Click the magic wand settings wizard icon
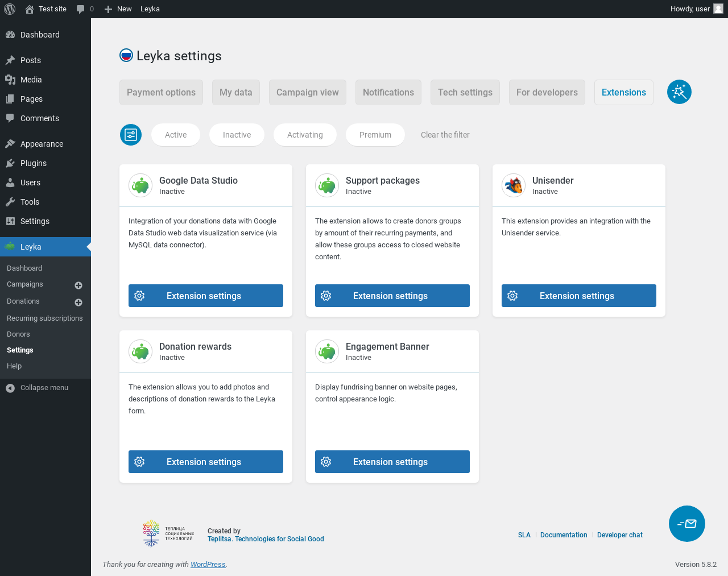This screenshot has height=576, width=728. point(679,92)
